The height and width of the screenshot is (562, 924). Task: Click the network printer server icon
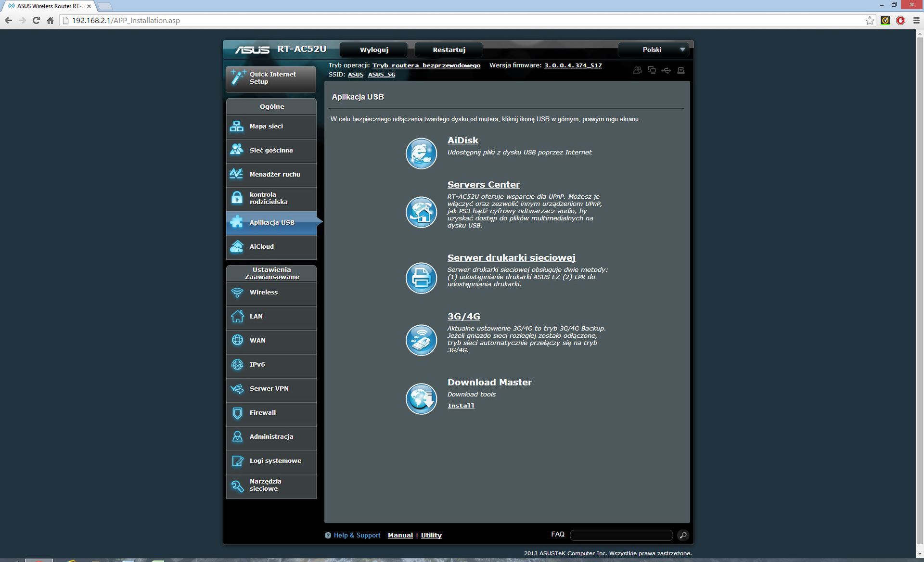point(421,278)
